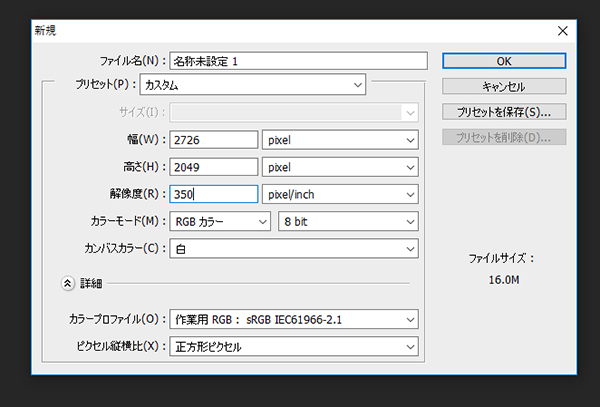Open the width unit pixel dropdown
The height and width of the screenshot is (407, 600).
click(x=341, y=140)
